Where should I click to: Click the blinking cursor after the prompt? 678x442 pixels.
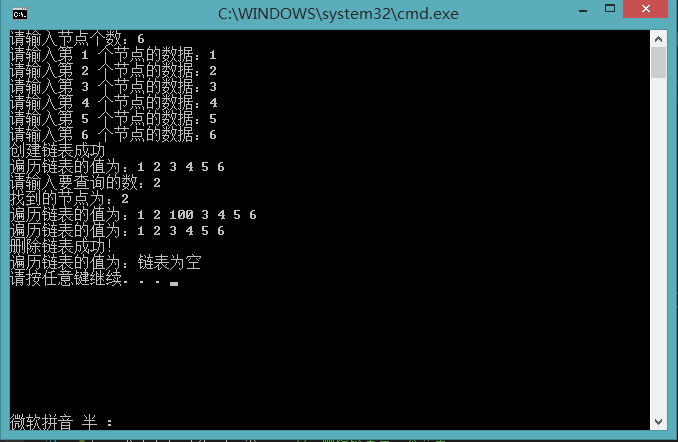tap(174, 284)
